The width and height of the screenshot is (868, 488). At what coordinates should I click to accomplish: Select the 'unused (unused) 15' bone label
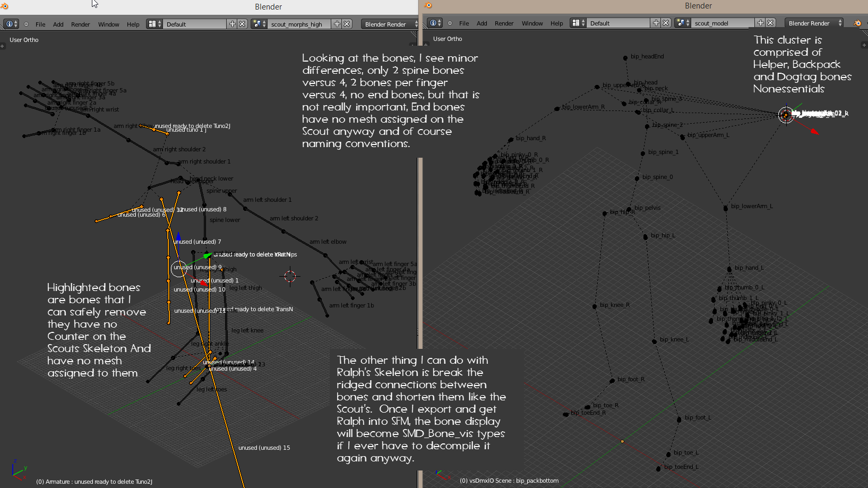tap(264, 448)
